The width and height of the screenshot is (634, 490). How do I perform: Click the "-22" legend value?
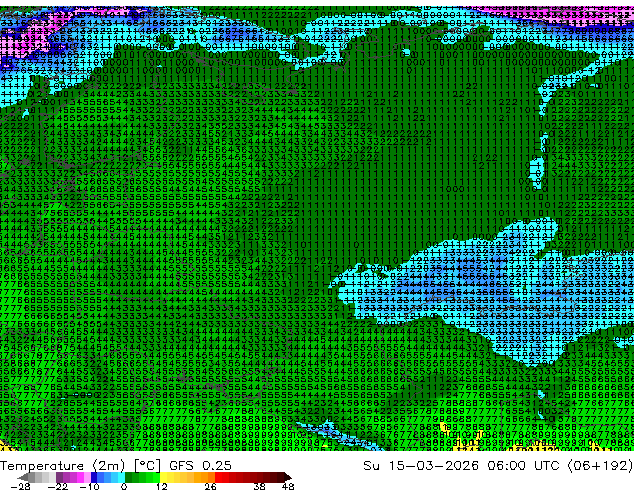click(x=57, y=486)
